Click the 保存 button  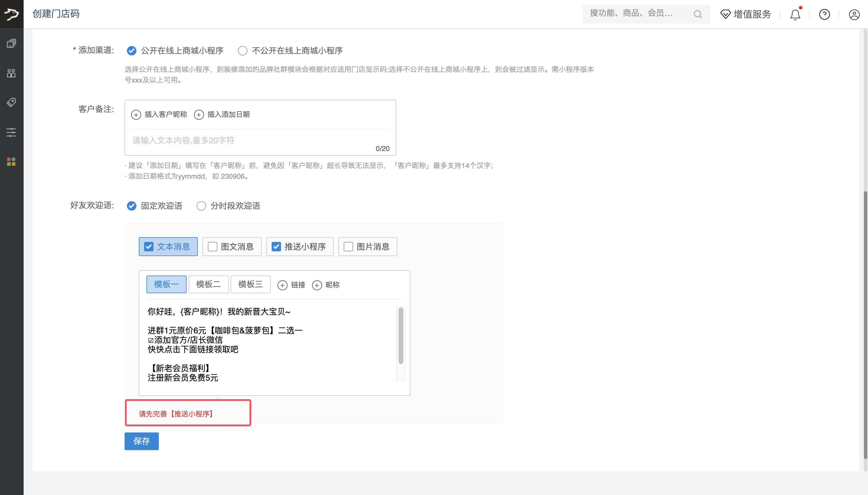[x=141, y=441]
